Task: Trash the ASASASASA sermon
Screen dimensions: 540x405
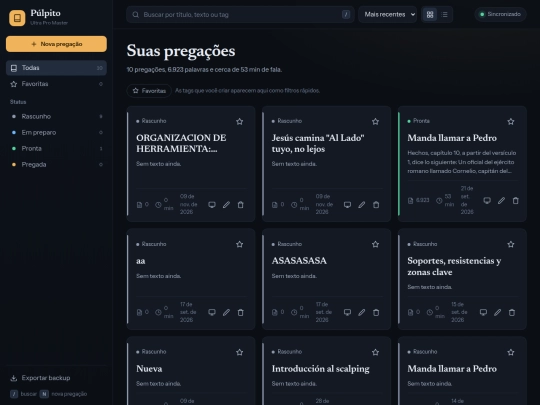Action: coord(376,312)
